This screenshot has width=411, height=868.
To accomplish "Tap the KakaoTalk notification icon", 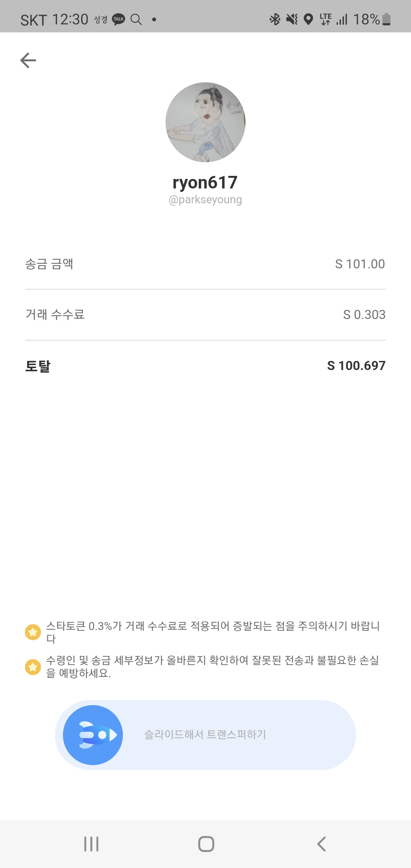I will (x=118, y=19).
